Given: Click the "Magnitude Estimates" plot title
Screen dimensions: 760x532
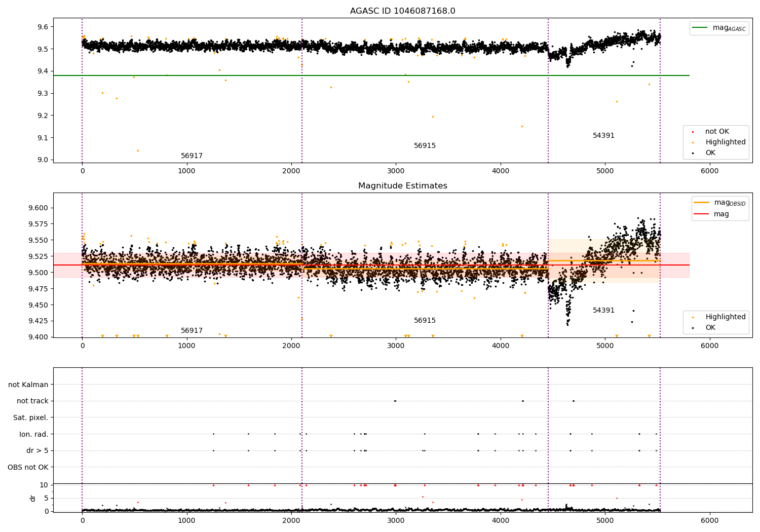Looking at the screenshot, I should (x=402, y=186).
